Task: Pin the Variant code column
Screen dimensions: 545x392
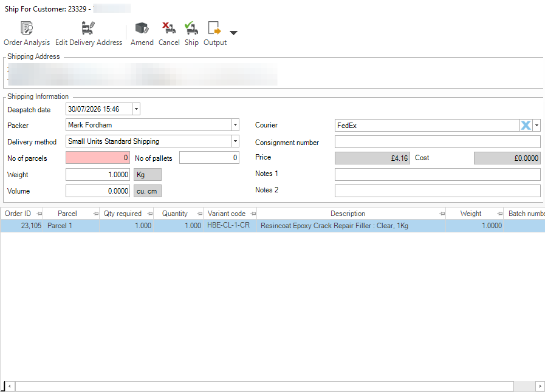Action: coord(253,214)
